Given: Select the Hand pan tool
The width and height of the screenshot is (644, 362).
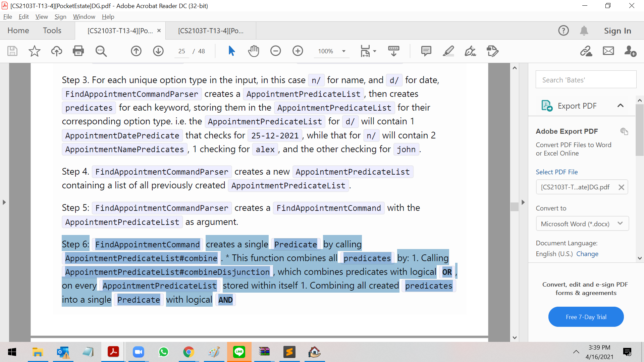Looking at the screenshot, I should pyautogui.click(x=254, y=51).
